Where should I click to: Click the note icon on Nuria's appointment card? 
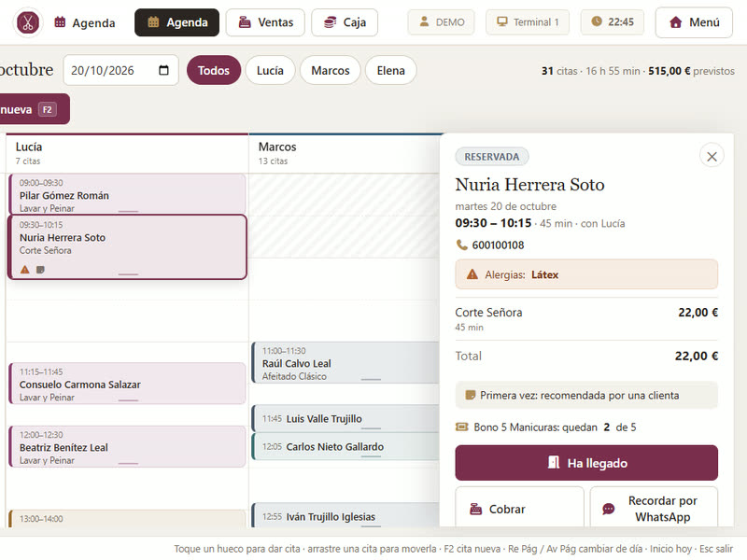[40, 270]
